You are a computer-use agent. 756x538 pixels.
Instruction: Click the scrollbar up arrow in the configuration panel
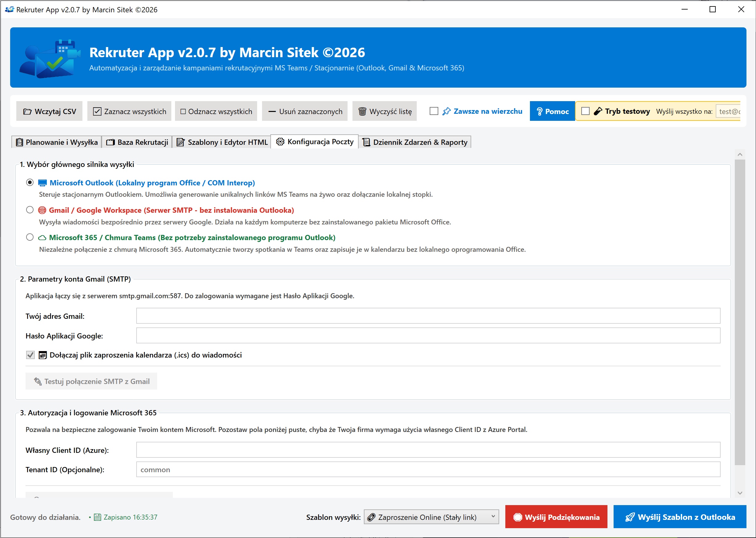coord(740,154)
